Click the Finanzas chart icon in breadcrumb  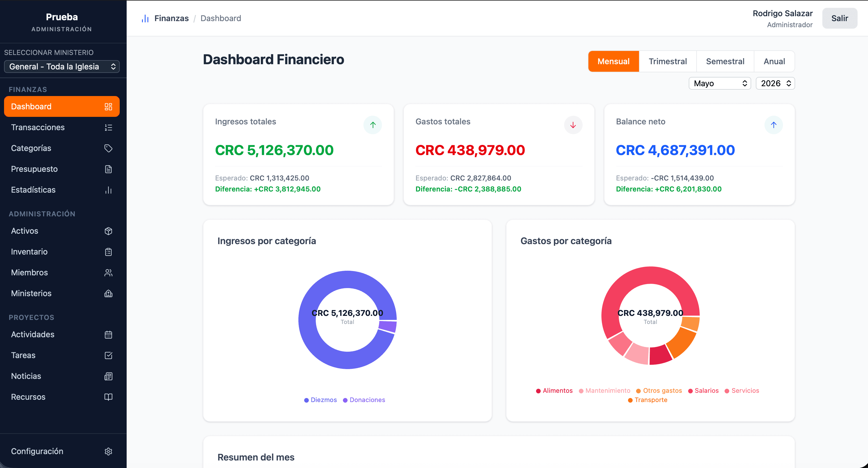(145, 18)
